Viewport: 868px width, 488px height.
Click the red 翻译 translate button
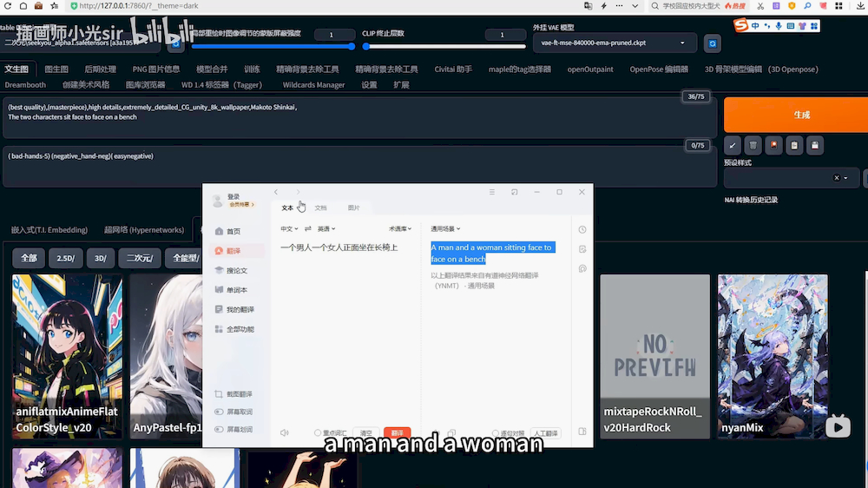point(397,432)
